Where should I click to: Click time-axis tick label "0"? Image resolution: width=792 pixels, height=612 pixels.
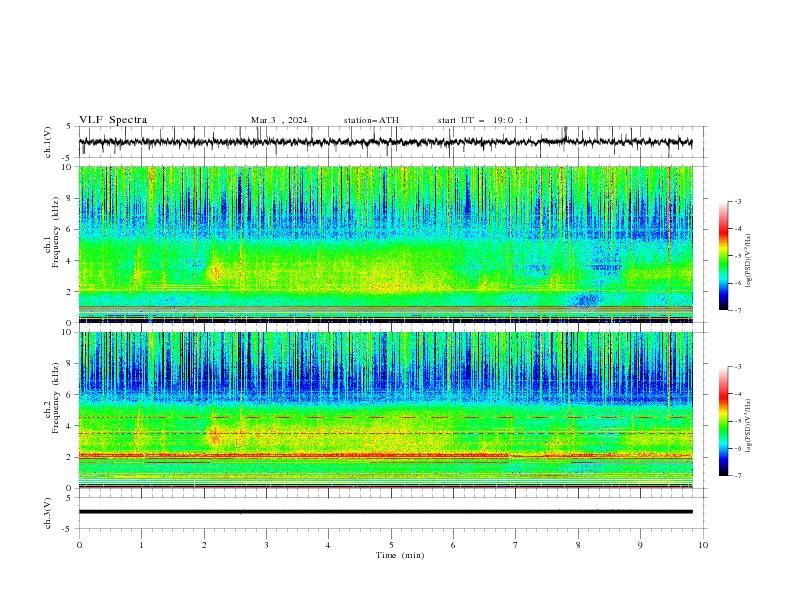[x=79, y=545]
